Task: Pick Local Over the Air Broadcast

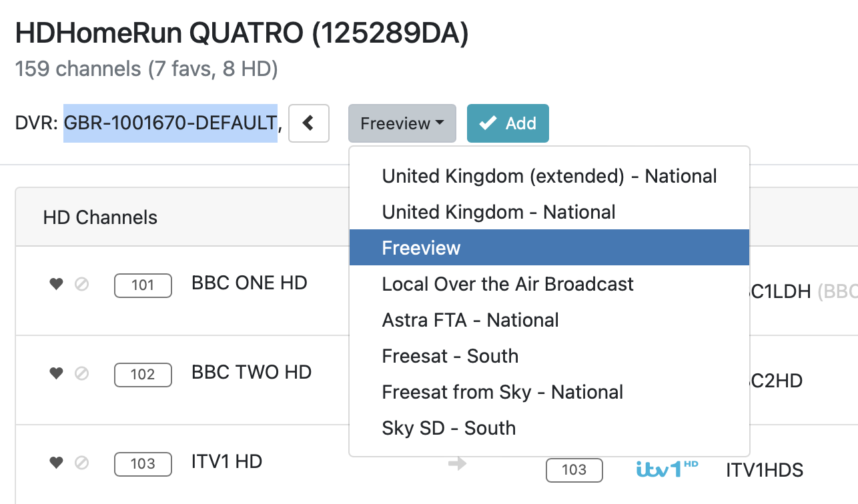Action: (x=508, y=284)
